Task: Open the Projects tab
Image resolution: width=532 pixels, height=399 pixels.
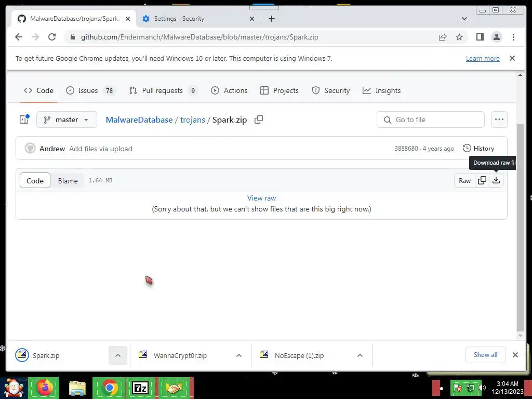Action: pos(279,90)
